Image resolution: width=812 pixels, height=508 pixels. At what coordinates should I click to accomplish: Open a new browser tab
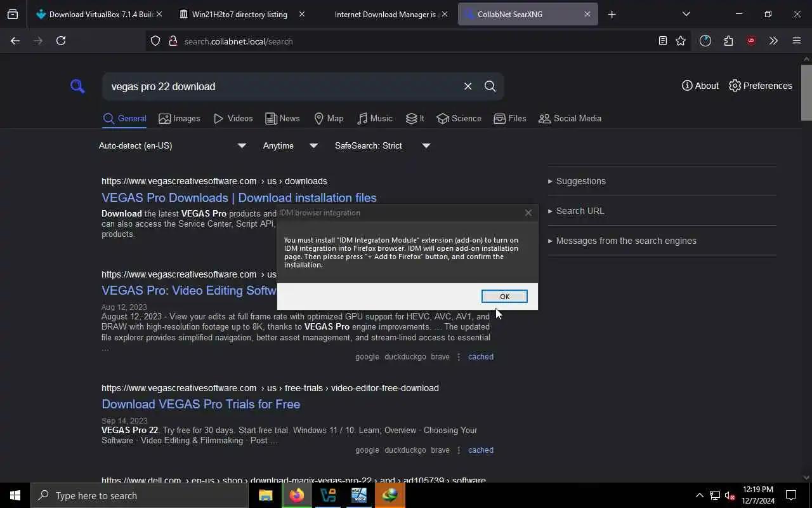pyautogui.click(x=612, y=14)
